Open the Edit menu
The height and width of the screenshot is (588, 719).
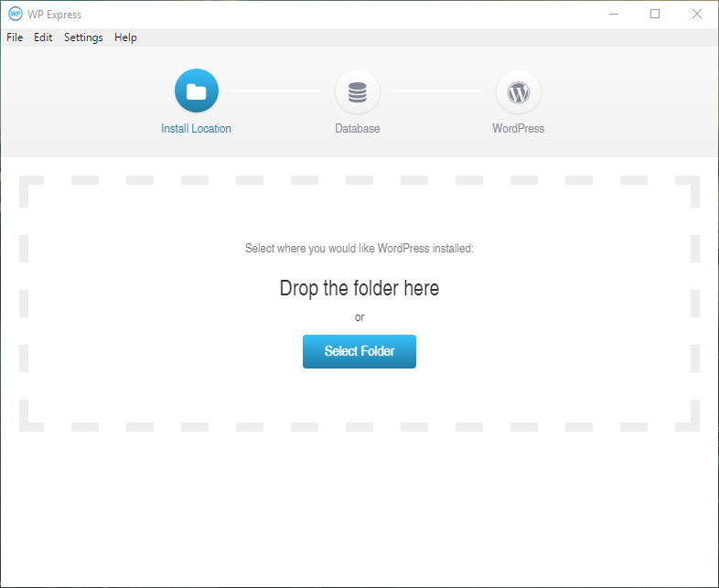(43, 37)
